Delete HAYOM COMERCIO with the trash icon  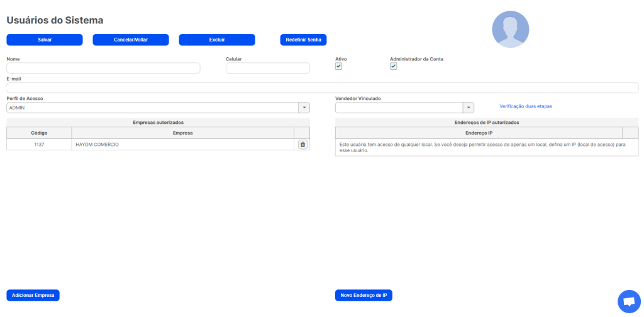coord(303,145)
